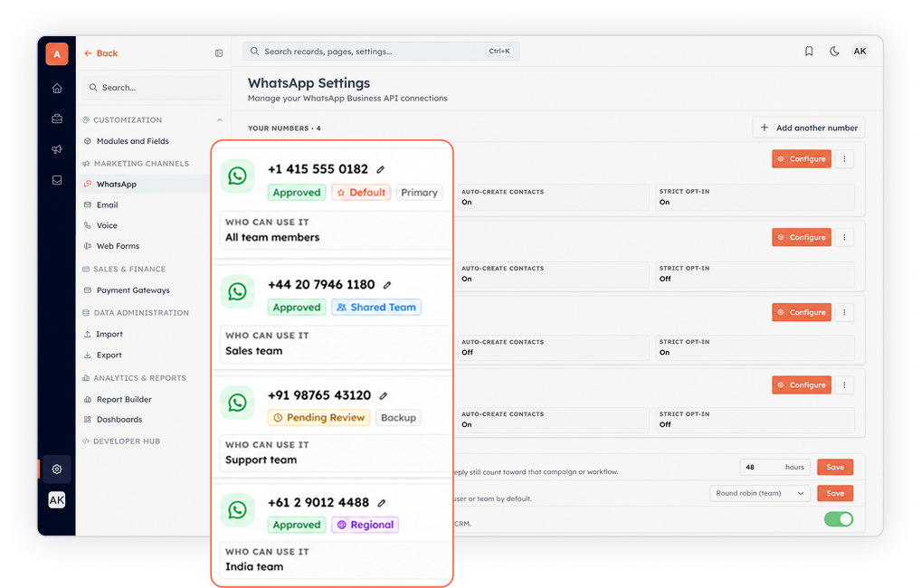Save the 48 hours setting

coord(835,468)
